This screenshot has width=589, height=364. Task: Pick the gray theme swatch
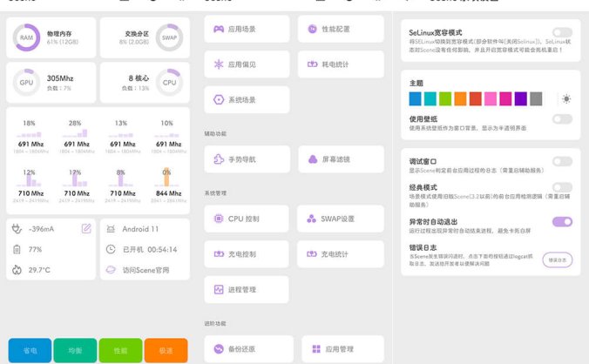pyautogui.click(x=536, y=98)
